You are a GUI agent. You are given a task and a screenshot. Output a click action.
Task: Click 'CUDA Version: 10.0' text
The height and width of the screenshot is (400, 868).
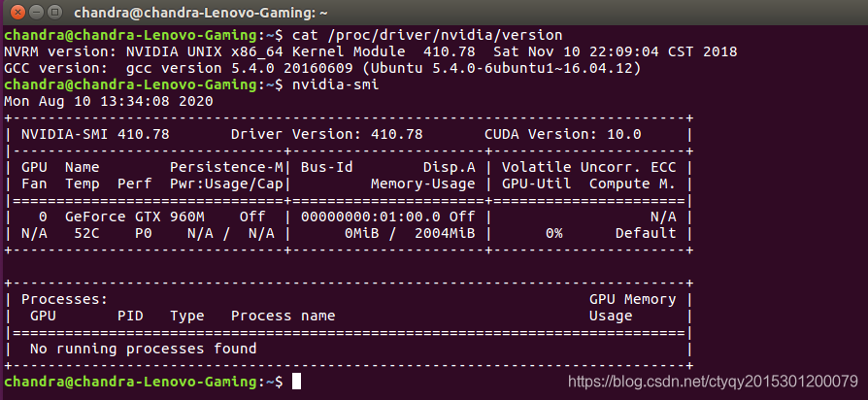pyautogui.click(x=562, y=134)
